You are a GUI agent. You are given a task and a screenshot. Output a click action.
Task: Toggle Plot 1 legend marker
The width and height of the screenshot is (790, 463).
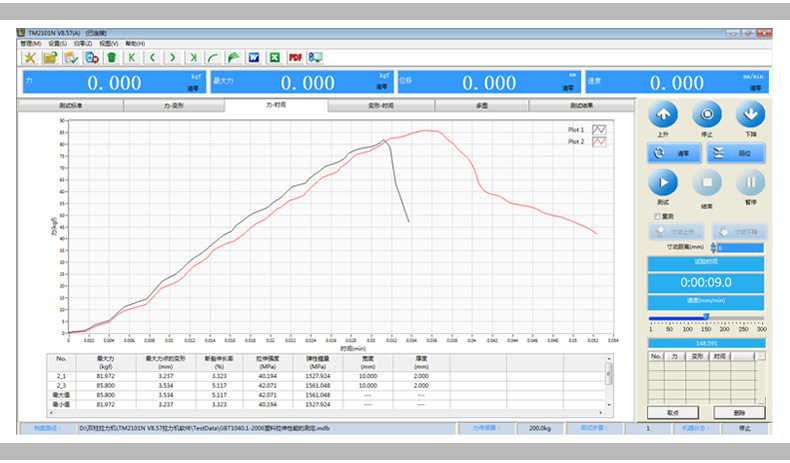tap(600, 130)
